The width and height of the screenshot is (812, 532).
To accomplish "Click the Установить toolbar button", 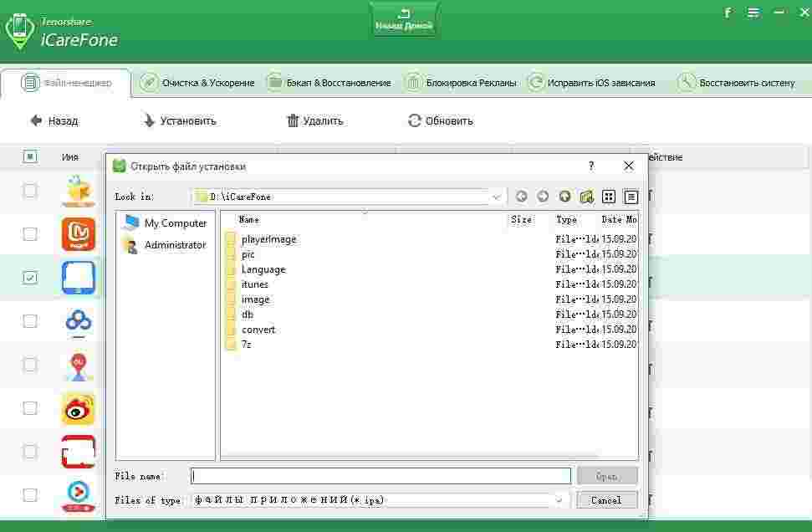I will [x=179, y=120].
